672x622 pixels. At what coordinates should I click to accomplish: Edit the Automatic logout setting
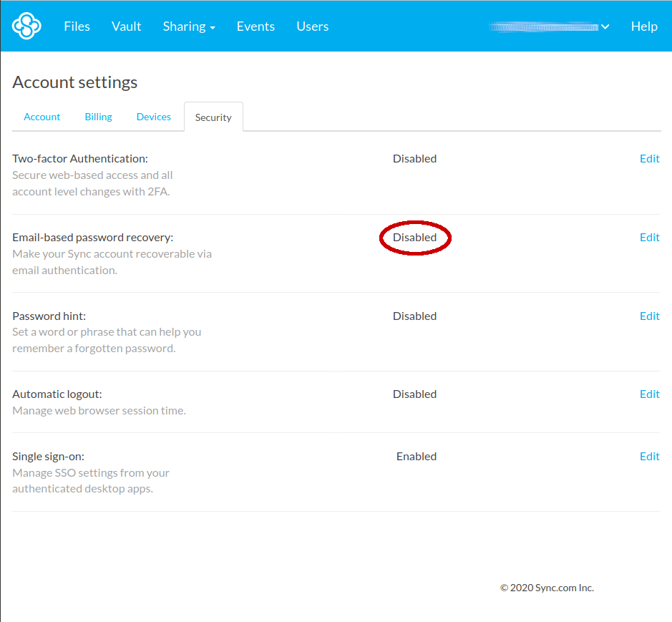[x=649, y=394]
